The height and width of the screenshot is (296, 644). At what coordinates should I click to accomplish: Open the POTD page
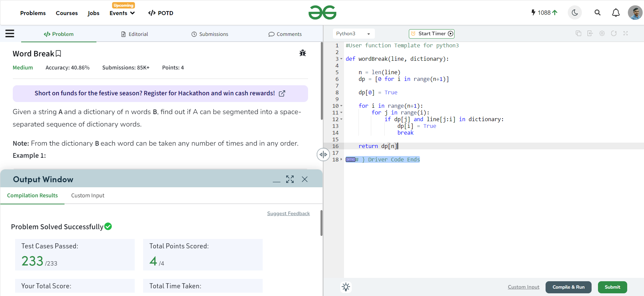[x=161, y=13]
